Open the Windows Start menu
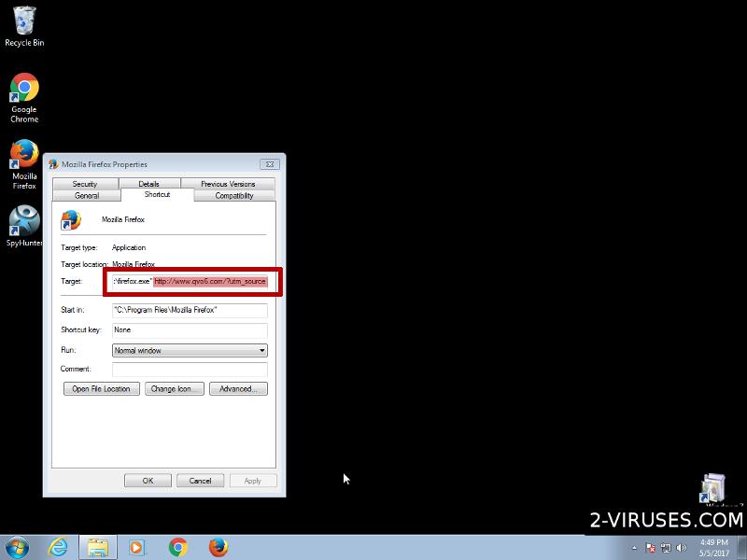The height and width of the screenshot is (560, 747). coord(17,547)
